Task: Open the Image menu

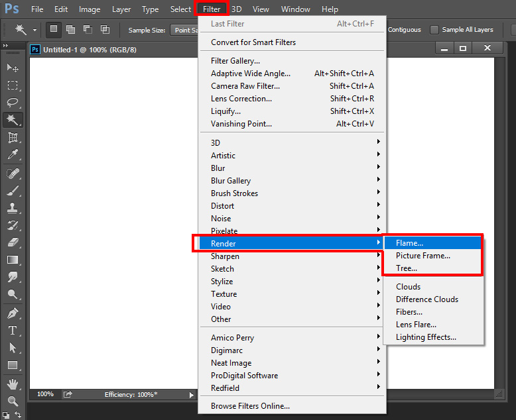Action: pos(90,9)
